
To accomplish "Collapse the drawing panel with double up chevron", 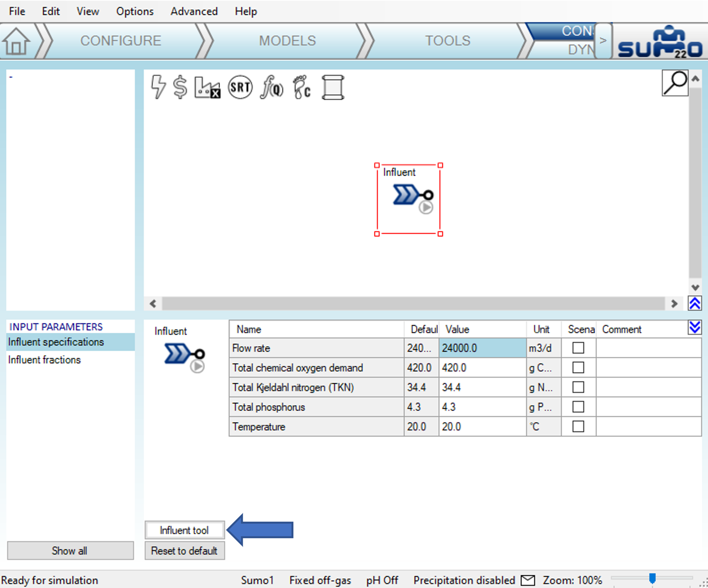I will coord(695,303).
